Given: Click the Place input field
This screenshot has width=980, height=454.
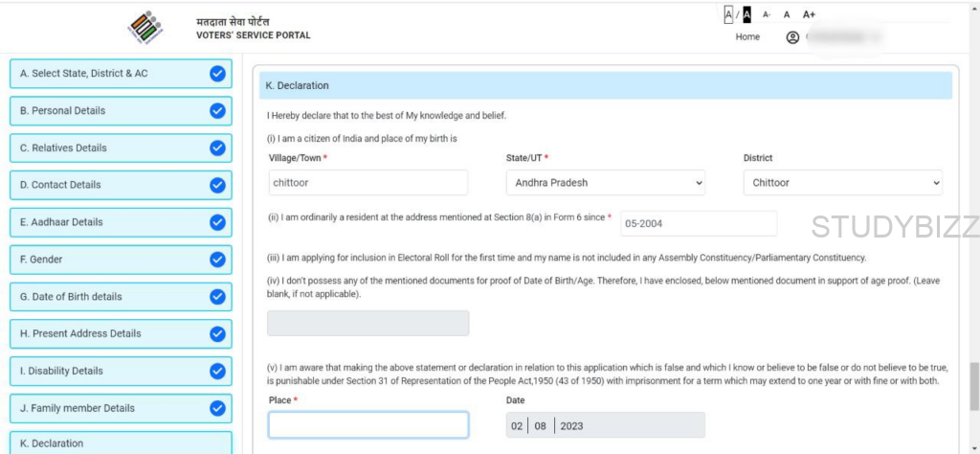Looking at the screenshot, I should pos(368,425).
